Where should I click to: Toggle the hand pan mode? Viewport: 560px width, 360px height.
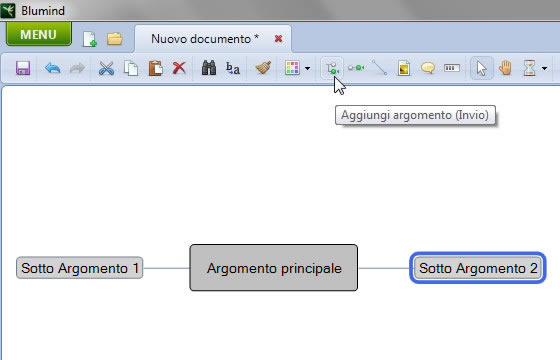coord(505,68)
